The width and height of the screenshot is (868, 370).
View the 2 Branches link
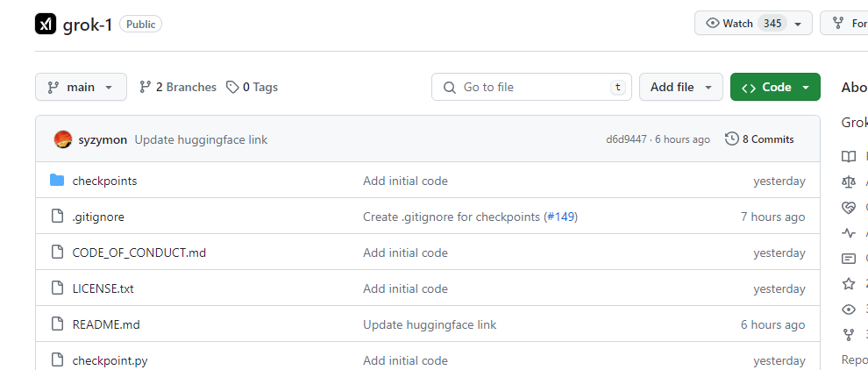(178, 87)
